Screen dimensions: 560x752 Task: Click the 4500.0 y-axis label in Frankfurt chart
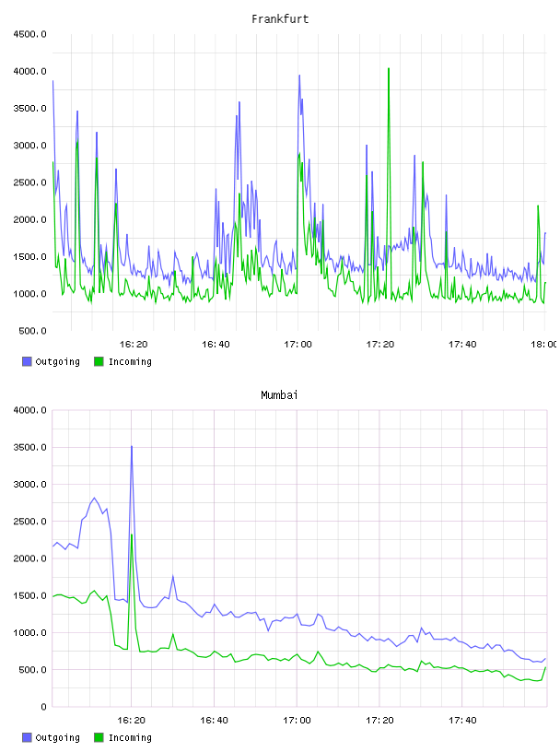[x=29, y=34]
